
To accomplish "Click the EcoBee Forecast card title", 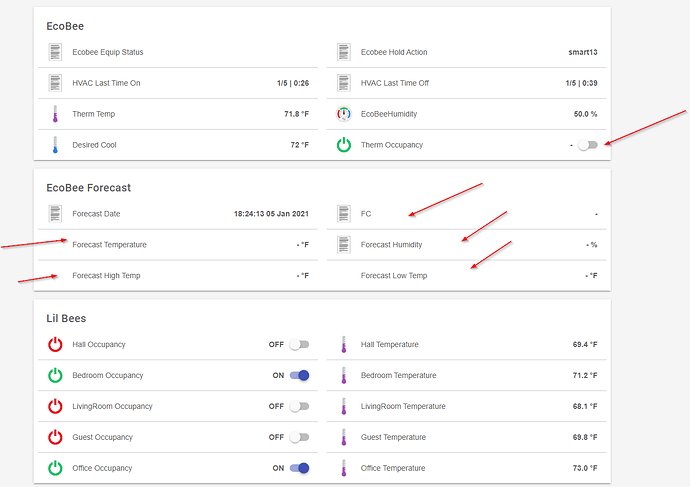I will point(88,188).
